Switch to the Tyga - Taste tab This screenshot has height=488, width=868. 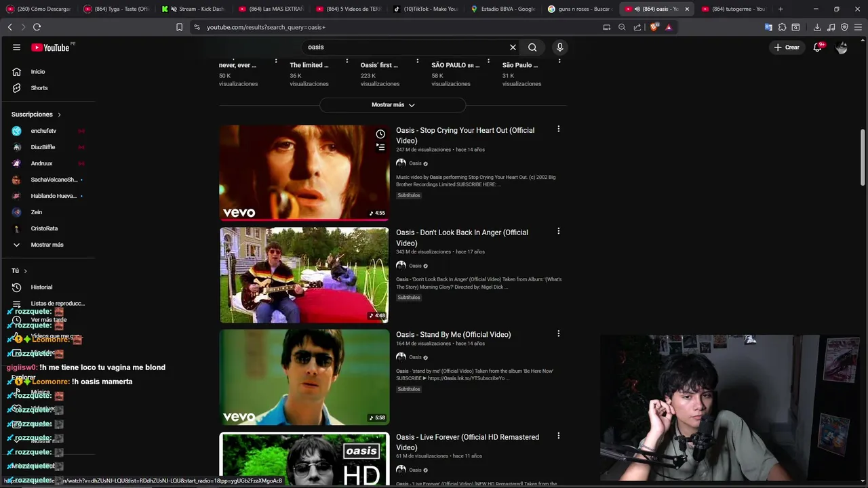tap(116, 9)
